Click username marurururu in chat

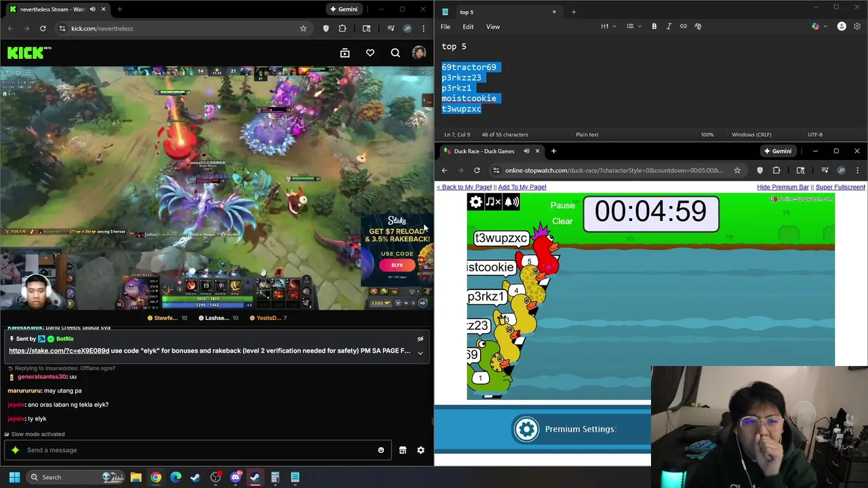[x=23, y=391]
